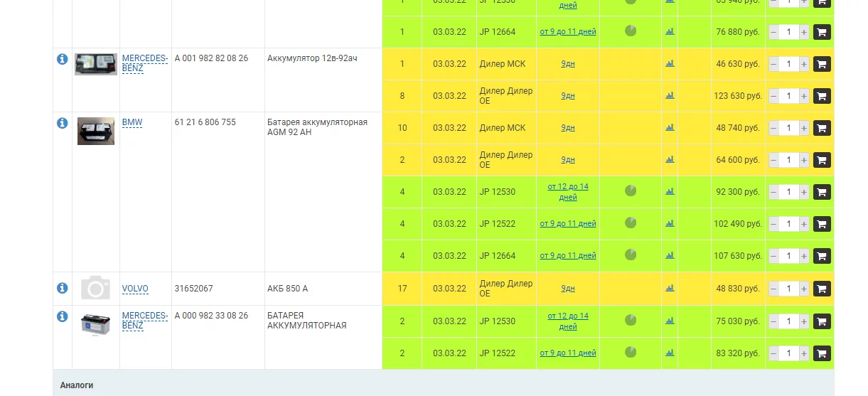This screenshot has width=868, height=396.
Task: Decrease quantity in the 64 600 руб. row
Action: (773, 160)
